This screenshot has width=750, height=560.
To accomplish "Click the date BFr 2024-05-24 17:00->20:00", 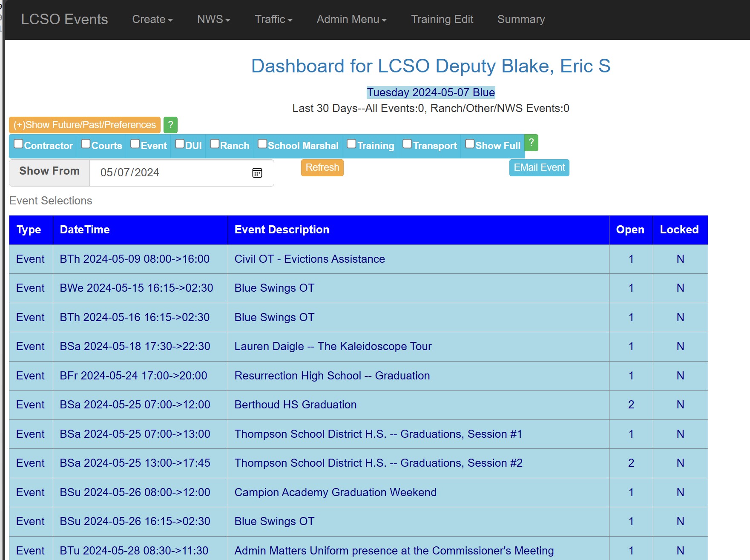I will (x=133, y=376).
